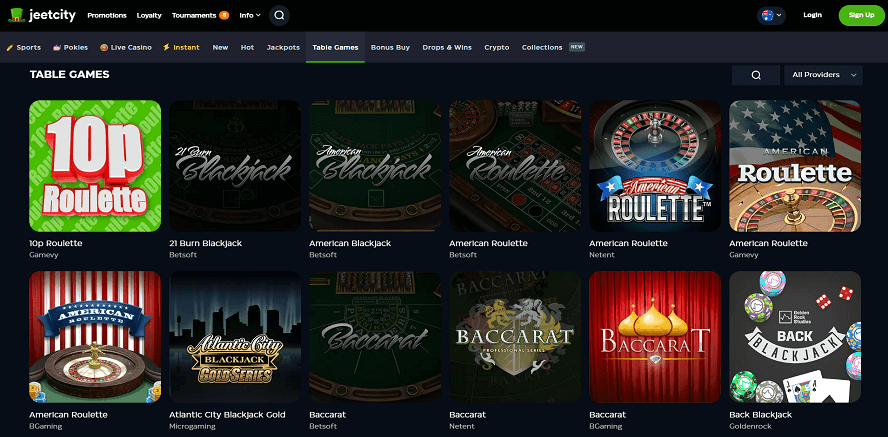Click the 10p Roulette title text
The image size is (888, 437).
[x=56, y=243]
